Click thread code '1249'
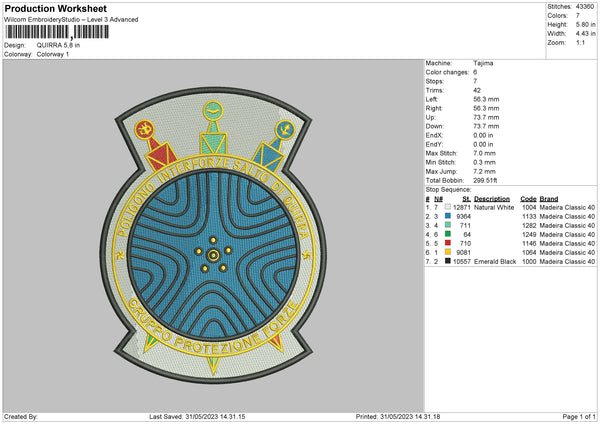Image resolution: width=600 pixels, height=424 pixels. (529, 235)
